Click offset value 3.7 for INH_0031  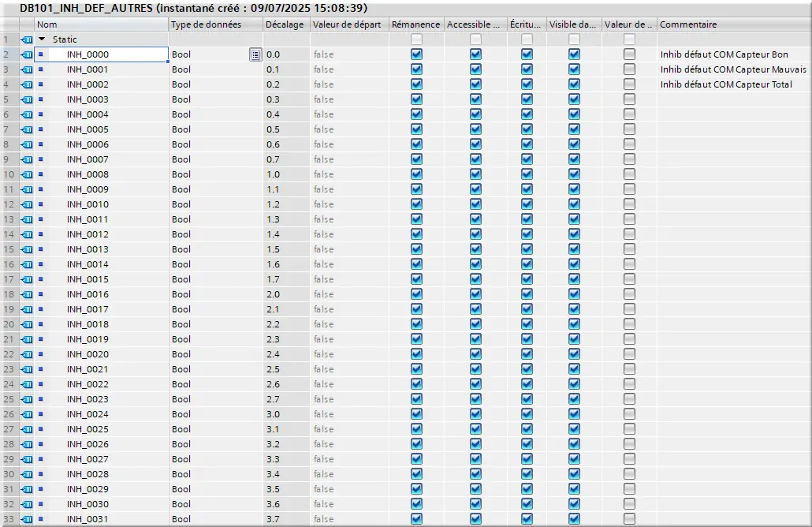[x=273, y=519]
